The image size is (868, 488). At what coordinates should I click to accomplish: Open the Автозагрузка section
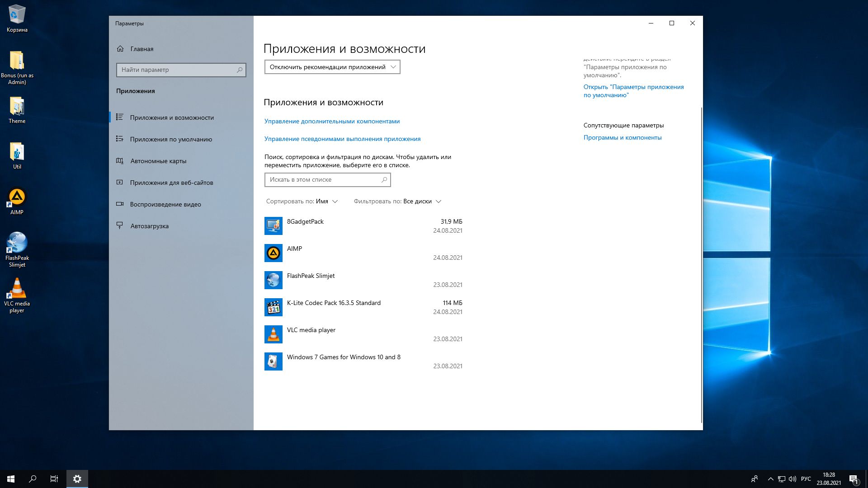149,226
